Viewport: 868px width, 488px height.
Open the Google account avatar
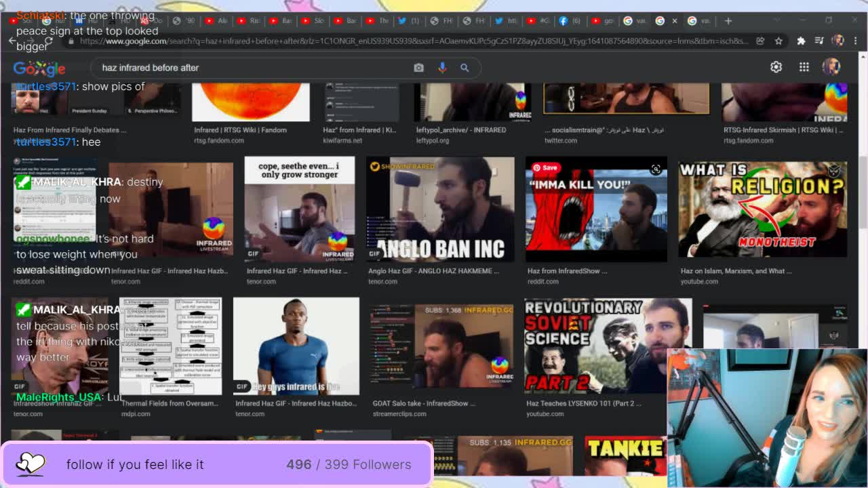coord(831,66)
